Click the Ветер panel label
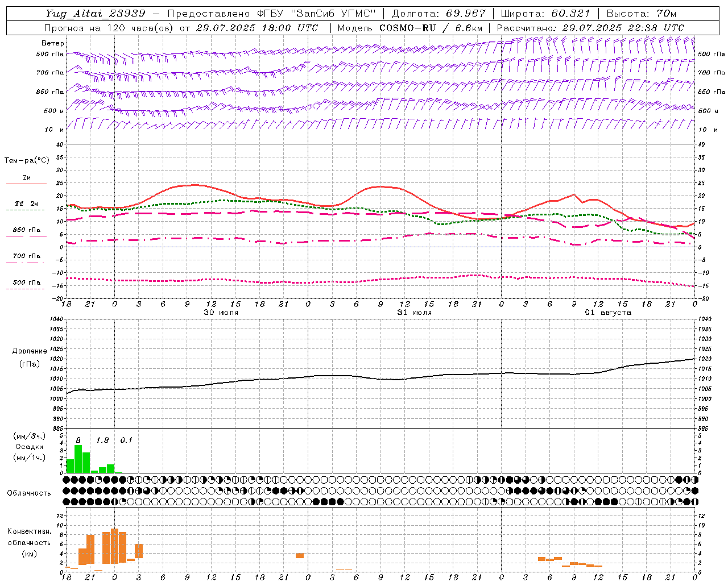This screenshot has height=582, width=728. [53, 43]
